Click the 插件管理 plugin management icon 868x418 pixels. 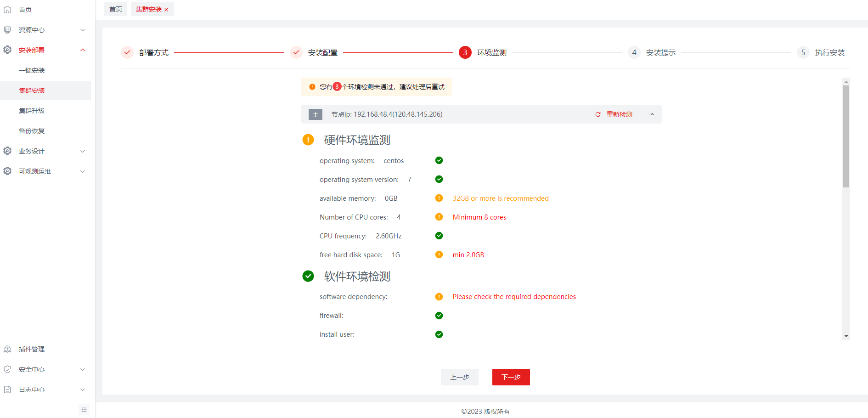[7, 349]
